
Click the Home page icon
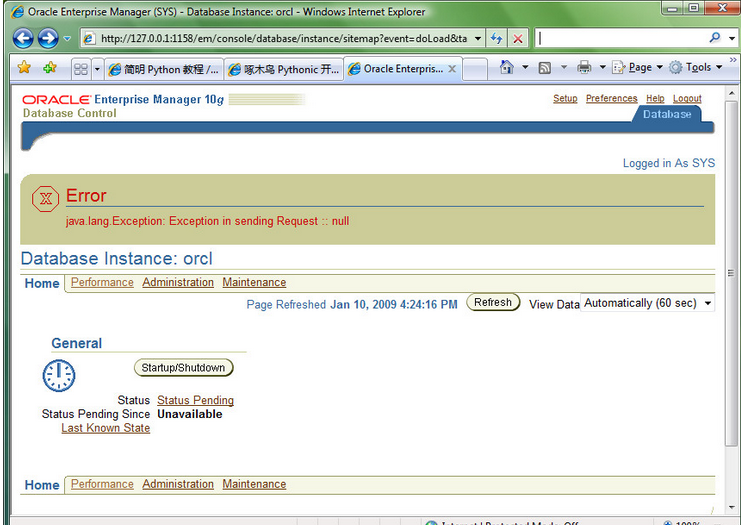click(508, 68)
